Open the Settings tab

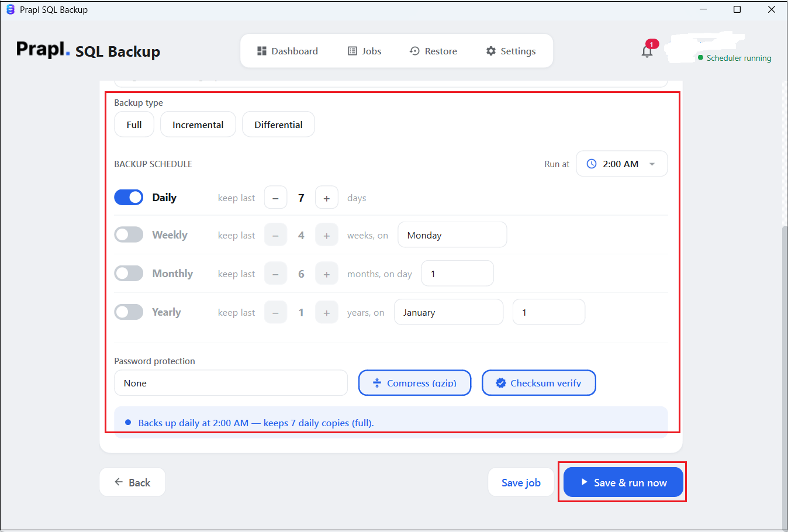[511, 51]
